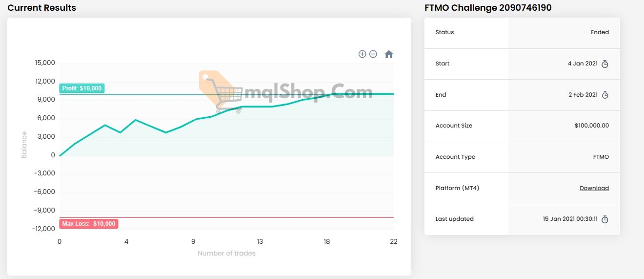Click the timer icon beside Last updated
The image size is (644, 279).
point(605,219)
